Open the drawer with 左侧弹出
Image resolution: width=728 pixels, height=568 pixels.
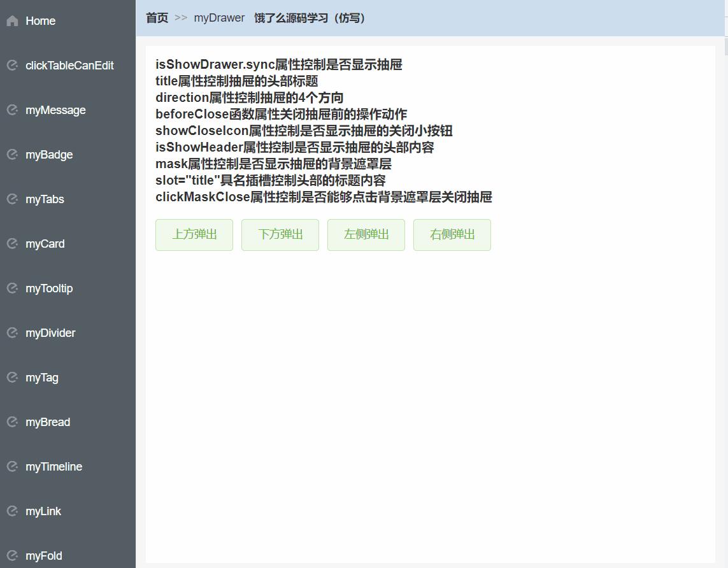pyautogui.click(x=366, y=235)
